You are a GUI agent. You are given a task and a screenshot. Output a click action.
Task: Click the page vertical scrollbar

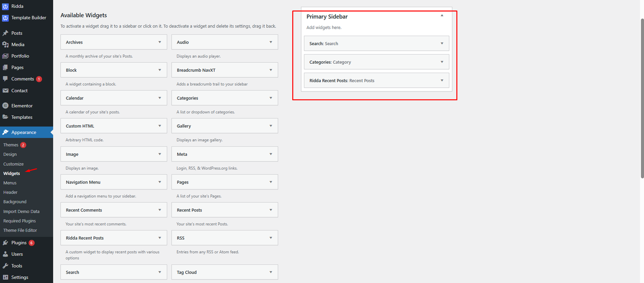click(x=642, y=98)
